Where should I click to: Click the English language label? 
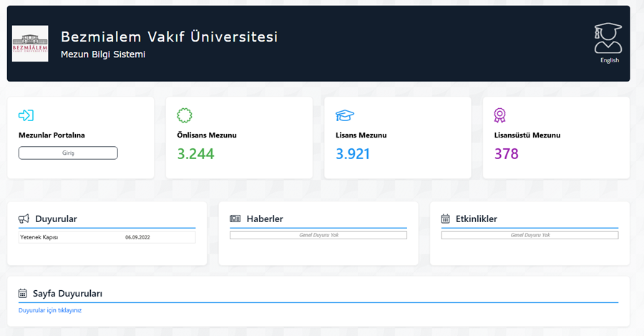coord(610,60)
